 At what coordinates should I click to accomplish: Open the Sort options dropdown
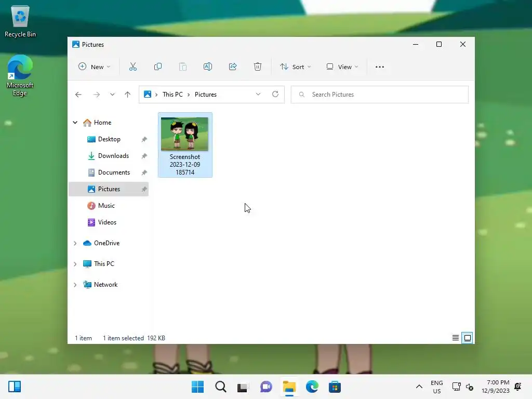click(x=295, y=67)
